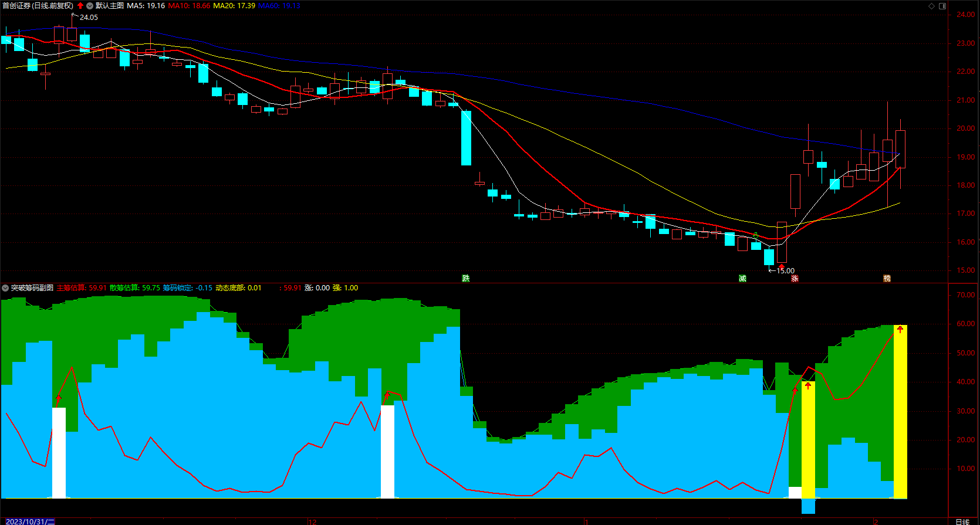Click the 涨: 0.00 readout

click(317, 288)
